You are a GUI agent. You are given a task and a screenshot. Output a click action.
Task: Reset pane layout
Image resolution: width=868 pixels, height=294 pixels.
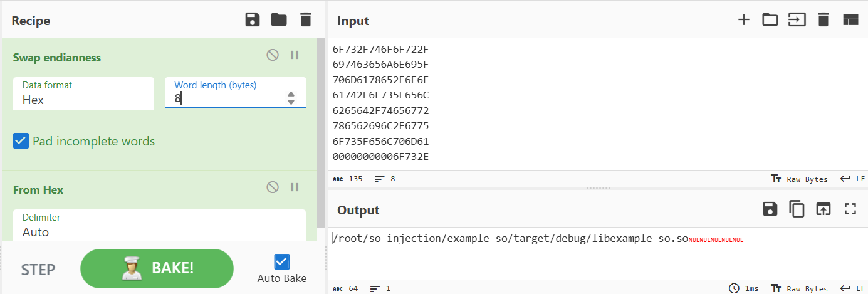(850, 20)
